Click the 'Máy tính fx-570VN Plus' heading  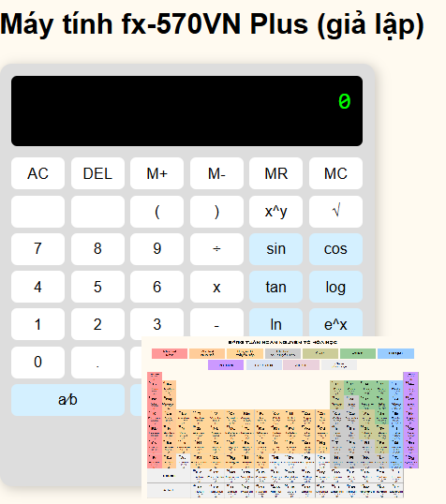[213, 24]
